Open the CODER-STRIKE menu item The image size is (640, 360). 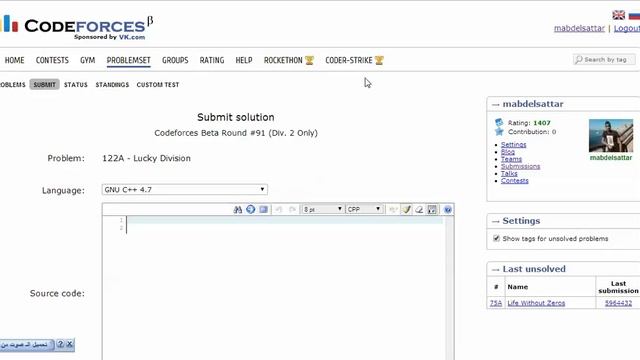pyautogui.click(x=349, y=60)
